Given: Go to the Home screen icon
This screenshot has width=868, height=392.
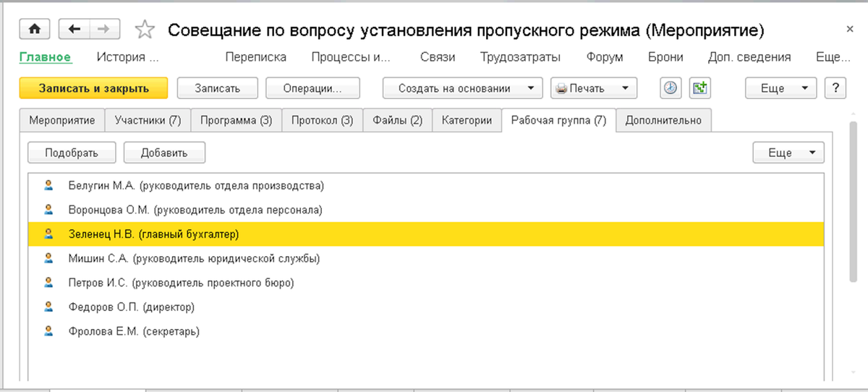Looking at the screenshot, I should tap(34, 30).
